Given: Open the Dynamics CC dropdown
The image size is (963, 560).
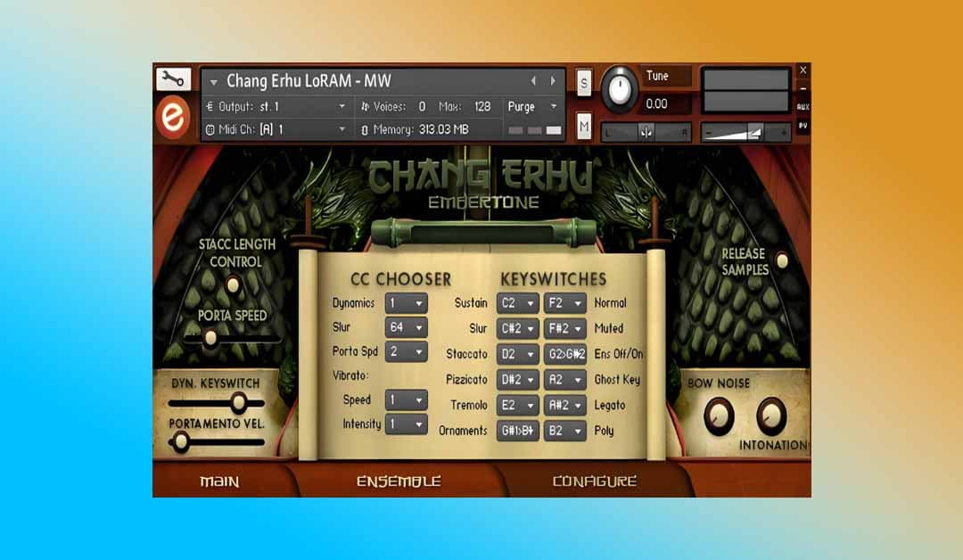Looking at the screenshot, I should 406,302.
